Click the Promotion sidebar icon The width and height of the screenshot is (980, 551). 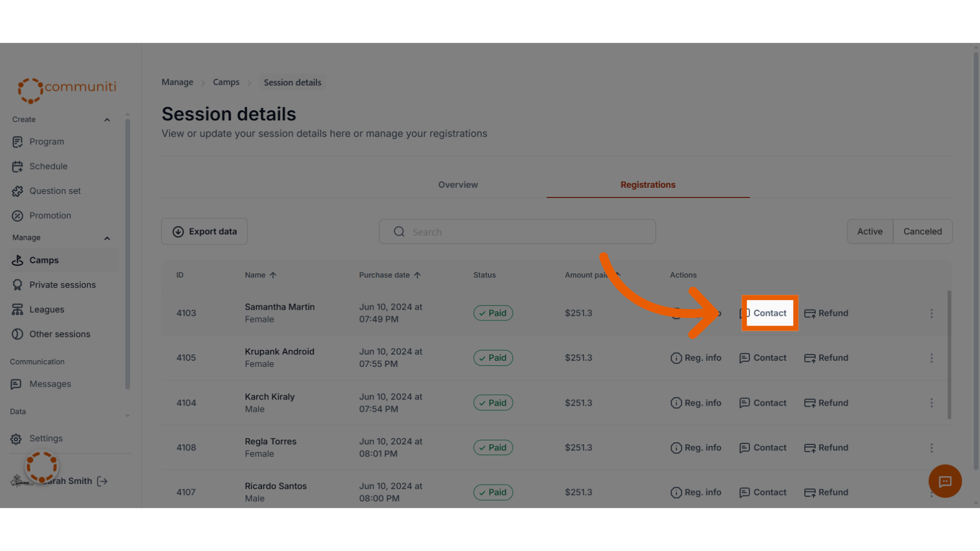[x=17, y=216]
